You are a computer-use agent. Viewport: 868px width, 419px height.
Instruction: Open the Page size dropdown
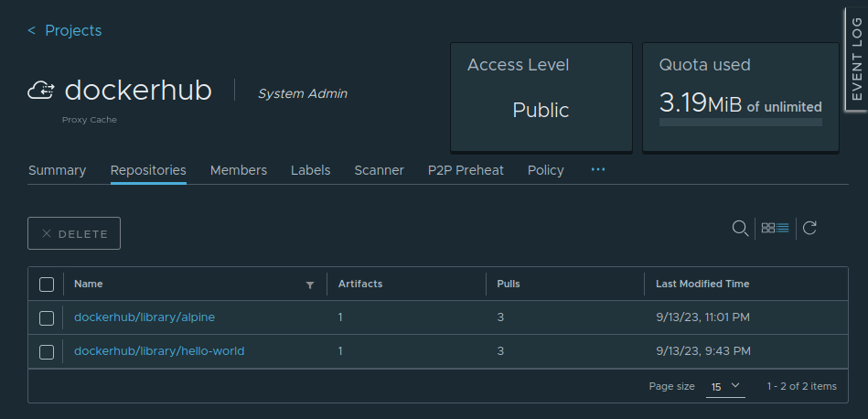725,387
